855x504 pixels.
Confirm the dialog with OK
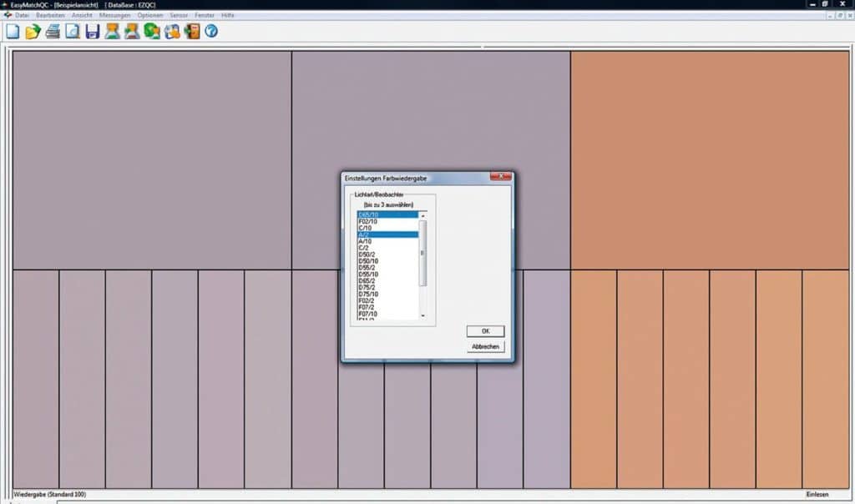485,331
